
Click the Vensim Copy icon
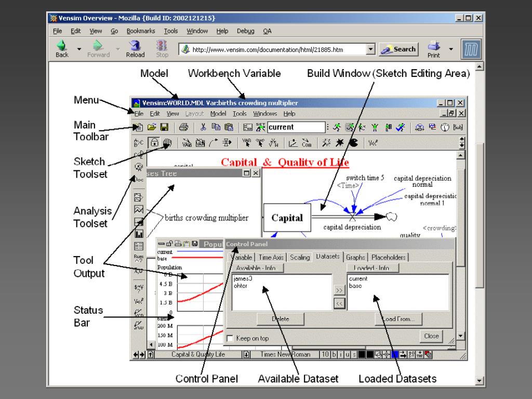(x=216, y=127)
